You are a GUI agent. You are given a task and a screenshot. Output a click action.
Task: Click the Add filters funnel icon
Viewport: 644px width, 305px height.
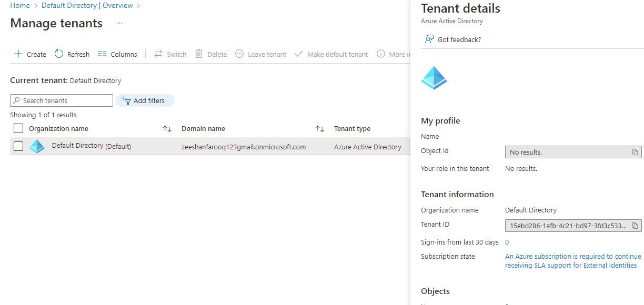coord(126,100)
